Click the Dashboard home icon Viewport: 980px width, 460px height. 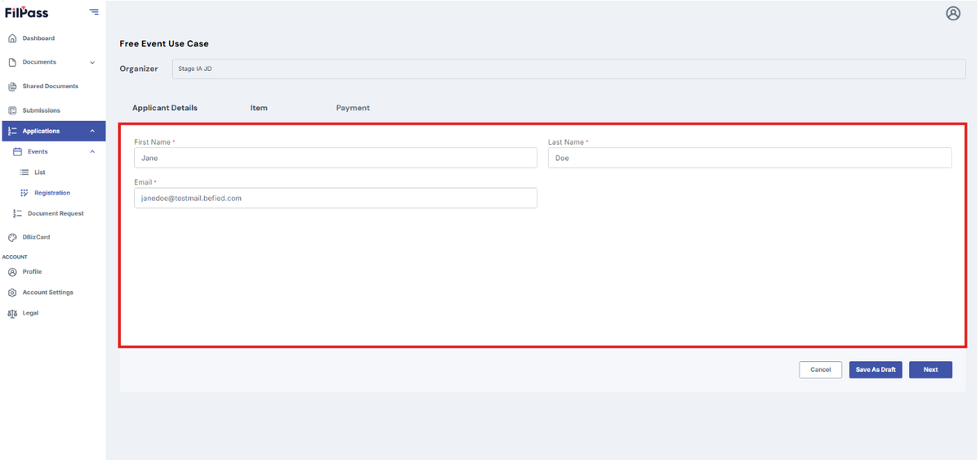tap(12, 38)
